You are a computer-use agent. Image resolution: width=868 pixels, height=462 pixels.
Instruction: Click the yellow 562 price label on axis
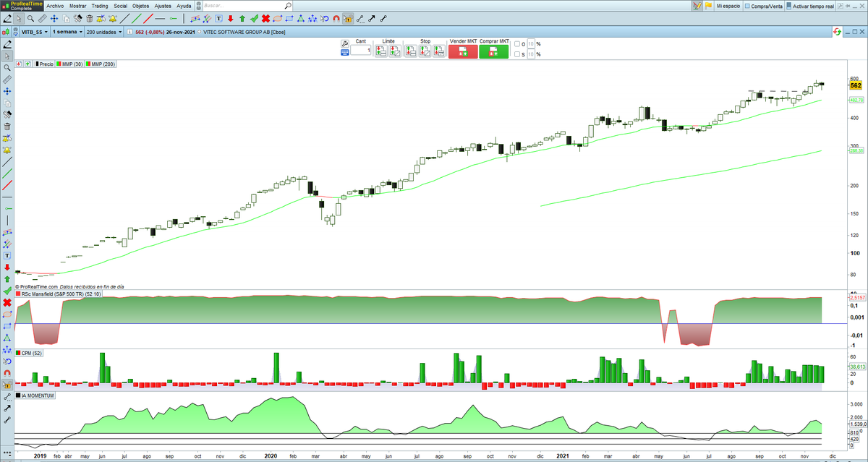(x=856, y=85)
